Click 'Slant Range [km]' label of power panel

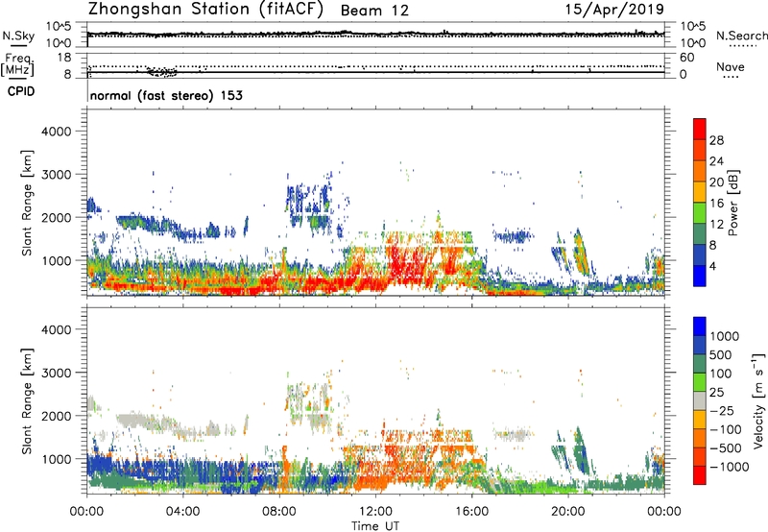point(27,203)
